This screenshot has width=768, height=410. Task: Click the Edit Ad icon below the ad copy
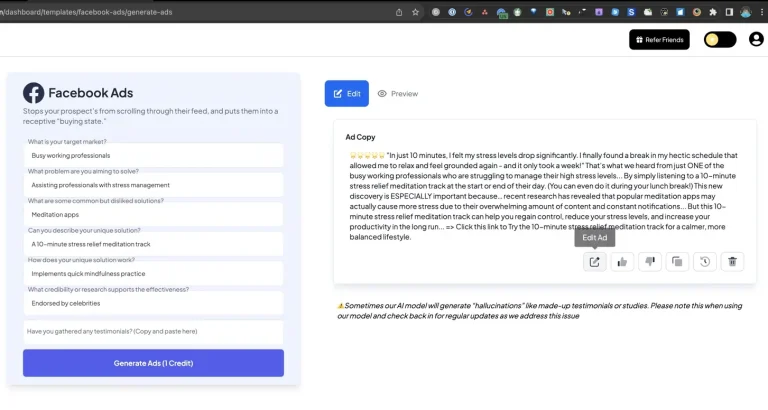[x=595, y=261]
